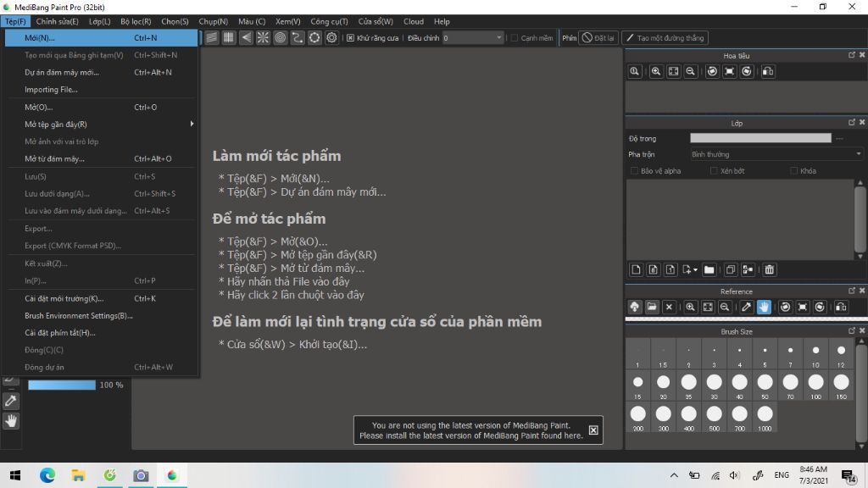Viewport: 868px width, 488px height.
Task: Select curve snap icon
Action: click(298, 37)
